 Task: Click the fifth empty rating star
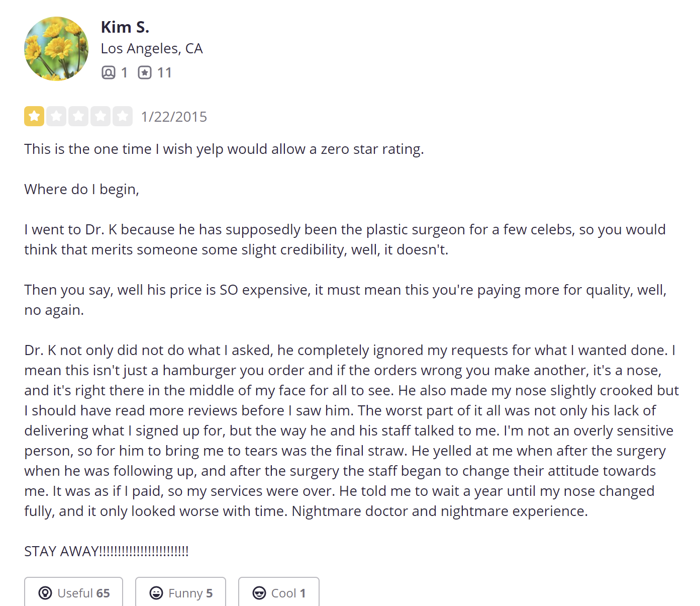point(123,116)
